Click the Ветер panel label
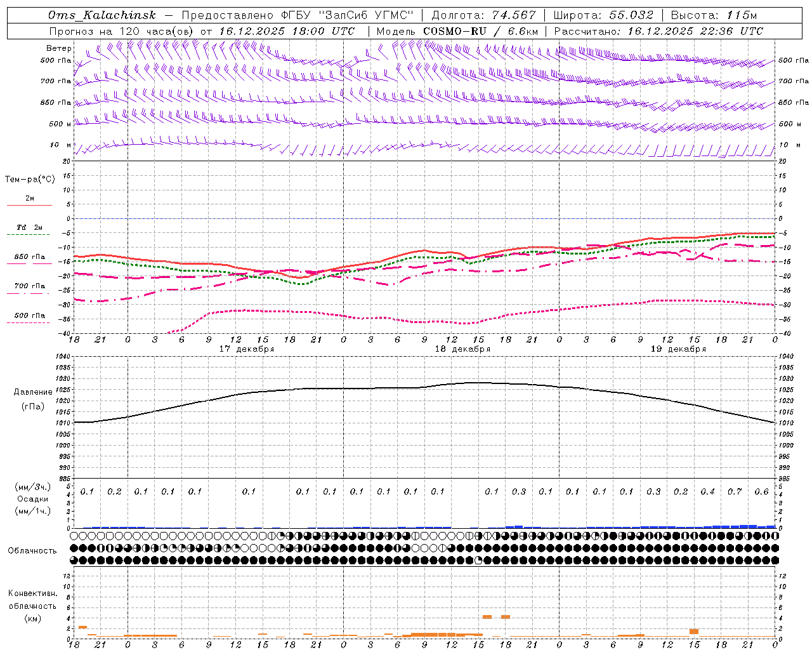Screen dimensions: 812x650 [x=59, y=48]
